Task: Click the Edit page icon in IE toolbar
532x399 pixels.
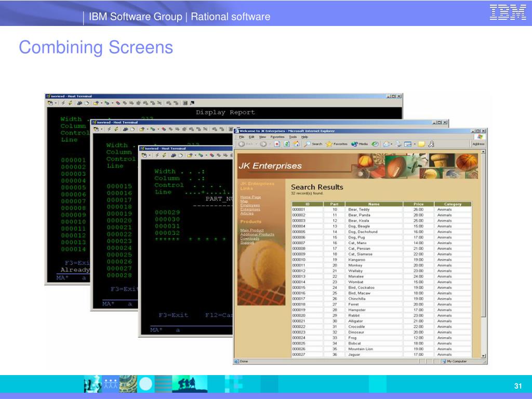Action: 408,144
